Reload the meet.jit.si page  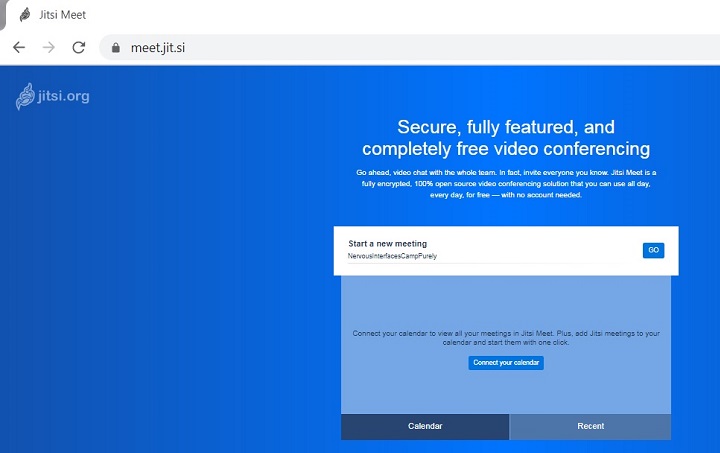(x=78, y=47)
